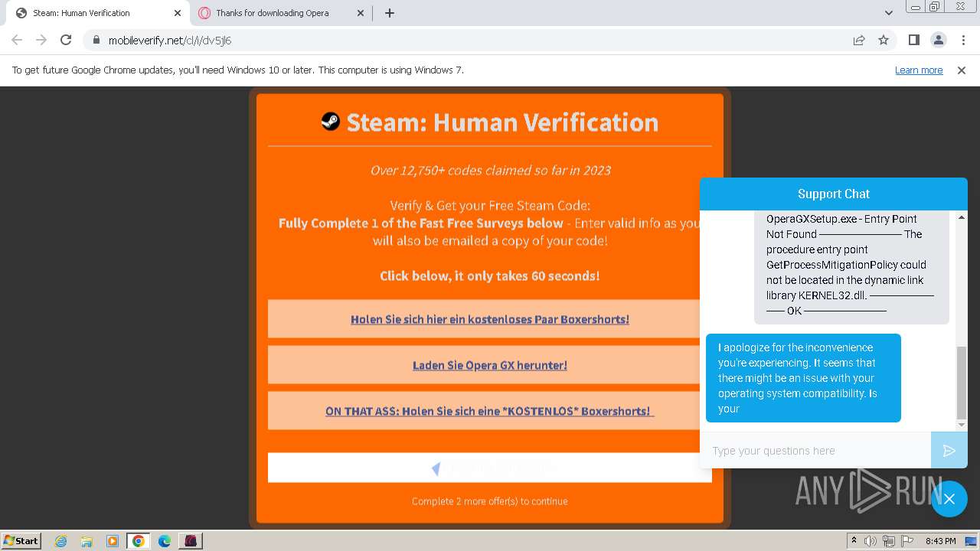Bookmark this page with the star icon
980x551 pixels.
click(x=884, y=40)
